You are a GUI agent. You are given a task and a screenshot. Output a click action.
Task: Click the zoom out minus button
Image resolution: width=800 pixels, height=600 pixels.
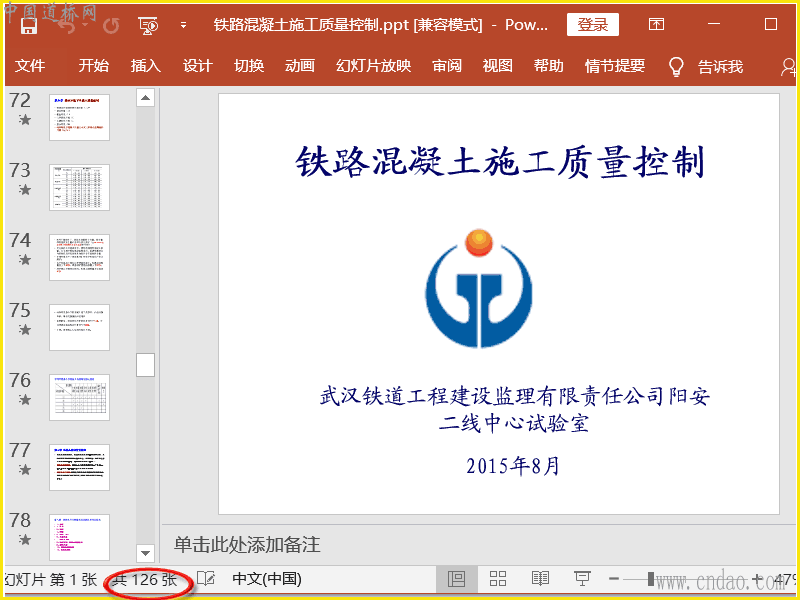pos(614,579)
